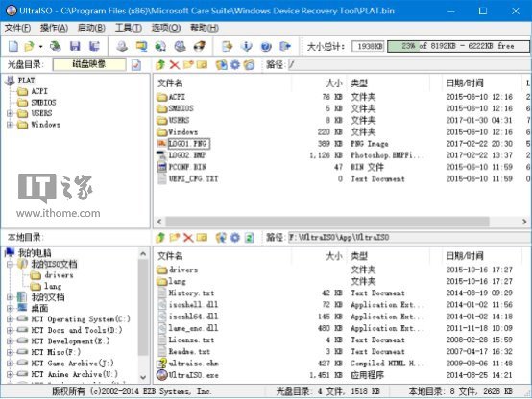This screenshot has width=532, height=399.
Task: Click the red delete X in image toolbar
Action: (175, 65)
